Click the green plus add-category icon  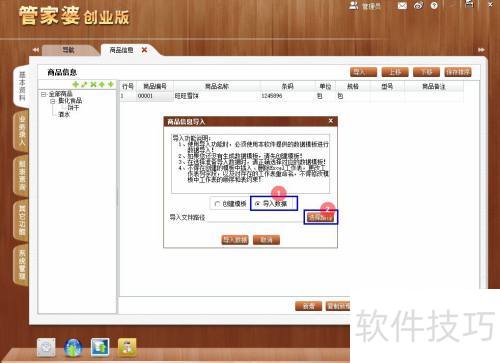coord(76,85)
